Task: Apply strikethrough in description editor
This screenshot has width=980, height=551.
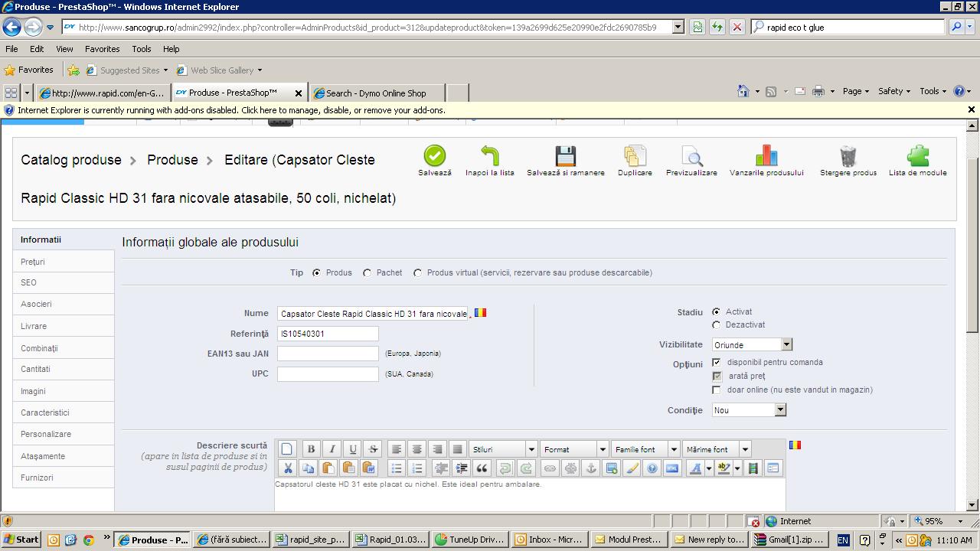Action: click(x=373, y=449)
